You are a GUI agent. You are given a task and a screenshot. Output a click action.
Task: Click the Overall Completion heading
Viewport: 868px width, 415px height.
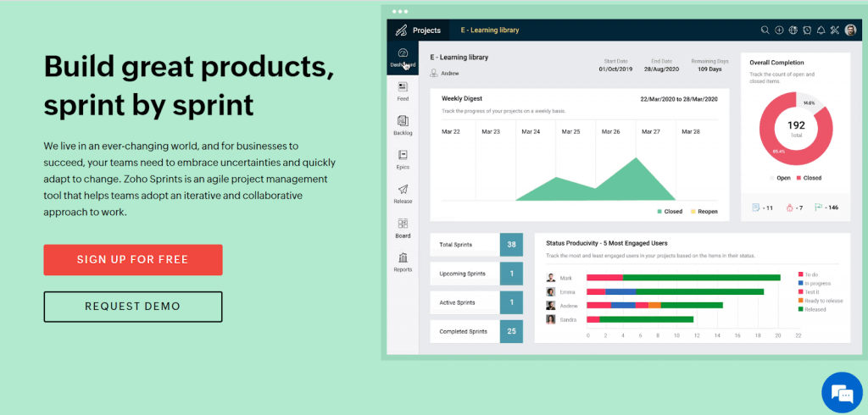point(776,63)
